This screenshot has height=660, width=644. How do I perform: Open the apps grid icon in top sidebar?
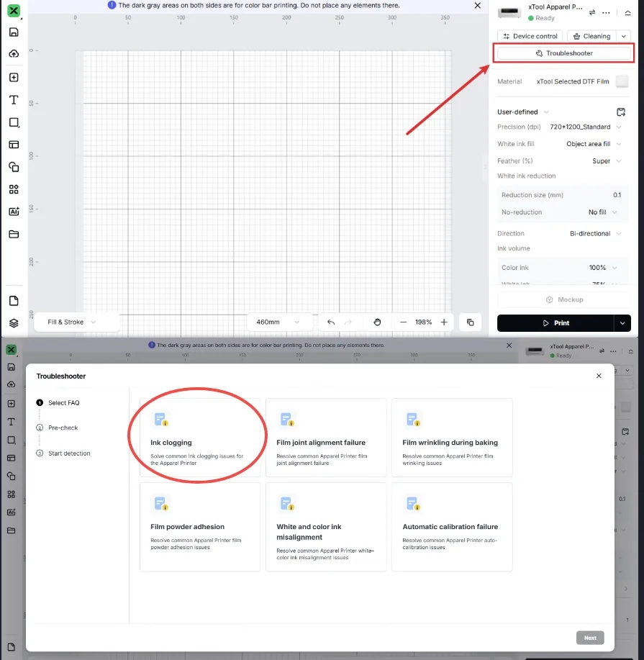[14, 189]
